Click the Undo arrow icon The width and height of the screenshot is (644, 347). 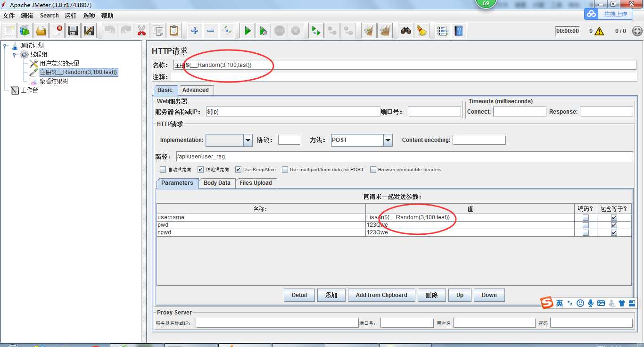110,31
